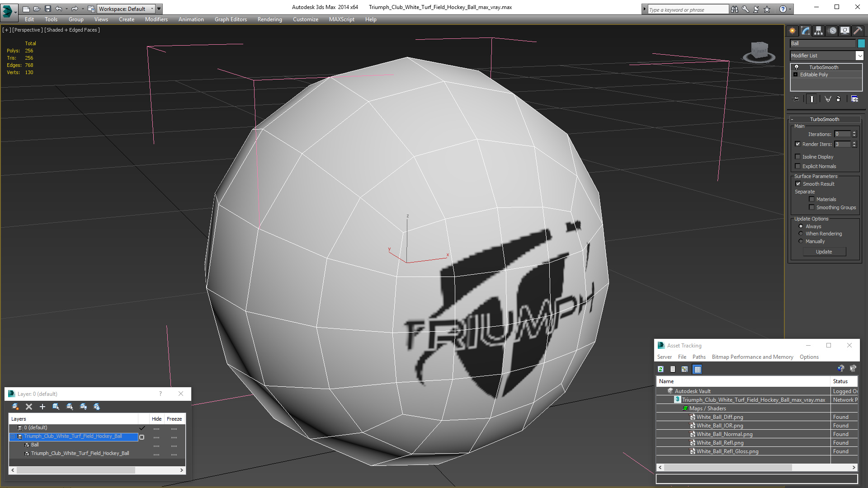Image resolution: width=868 pixels, height=488 pixels.
Task: Click Add Selected Objects plus icon in Layer dialog
Action: (42, 407)
